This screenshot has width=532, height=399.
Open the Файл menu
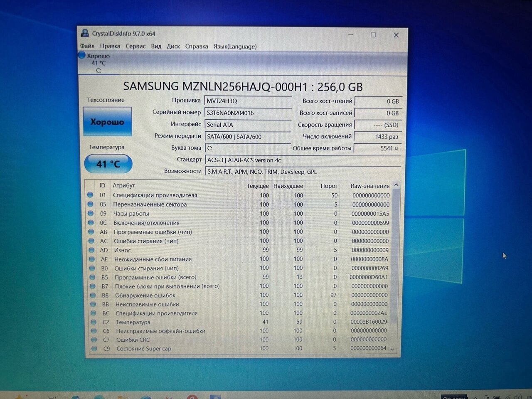click(x=87, y=46)
